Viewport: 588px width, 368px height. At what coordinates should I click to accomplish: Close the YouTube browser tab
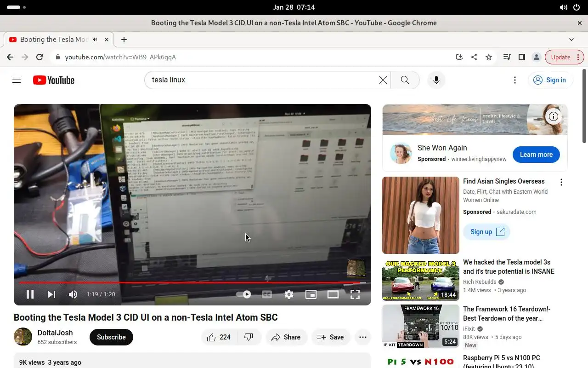(x=107, y=40)
